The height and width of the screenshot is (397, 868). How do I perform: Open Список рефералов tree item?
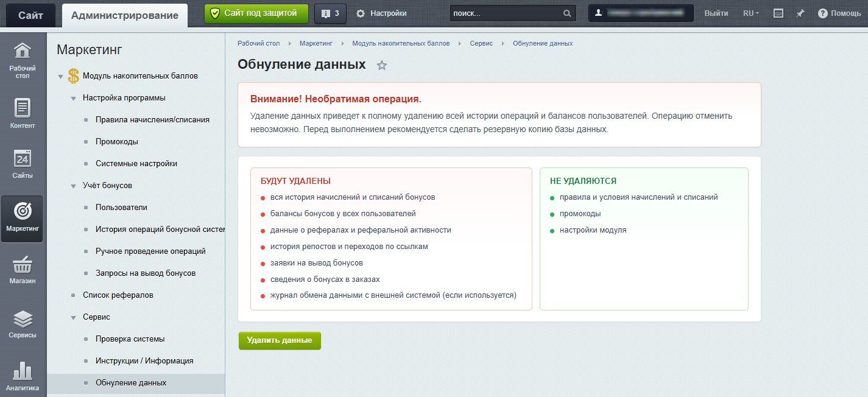coord(118,295)
